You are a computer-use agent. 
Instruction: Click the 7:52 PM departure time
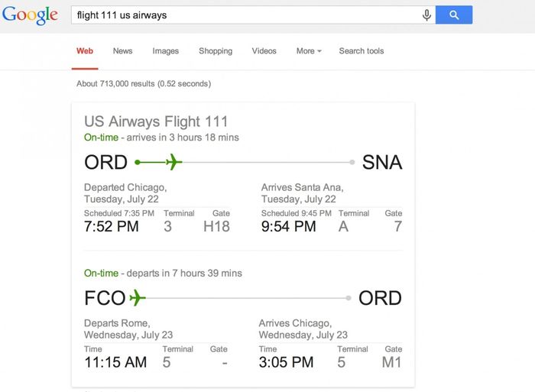click(112, 226)
